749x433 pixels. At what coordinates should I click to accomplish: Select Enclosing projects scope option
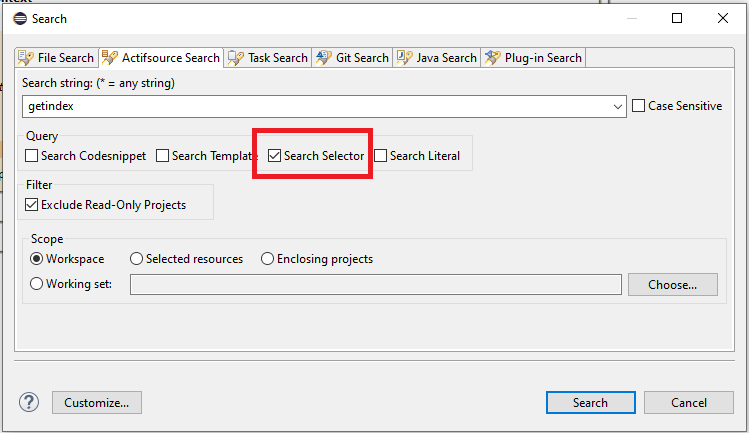[x=267, y=259]
